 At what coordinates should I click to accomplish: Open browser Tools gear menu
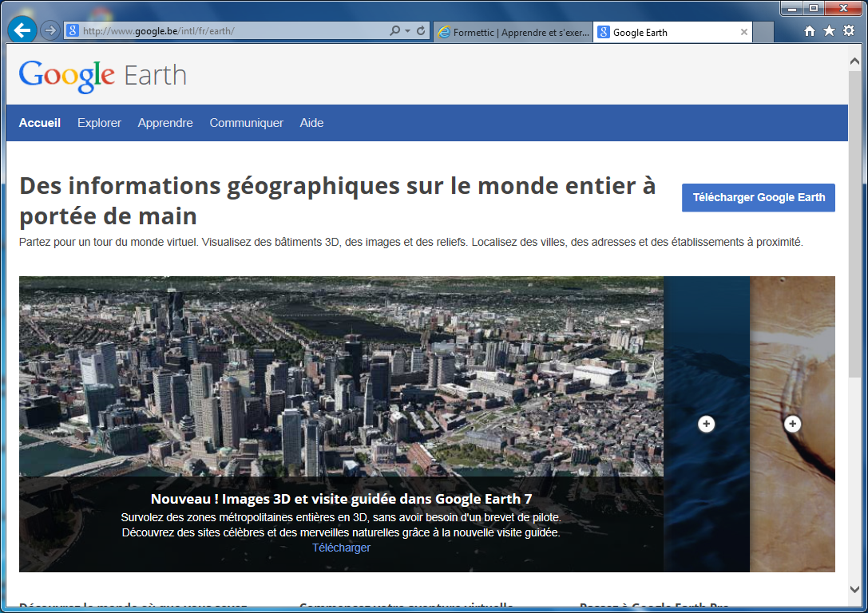point(849,31)
